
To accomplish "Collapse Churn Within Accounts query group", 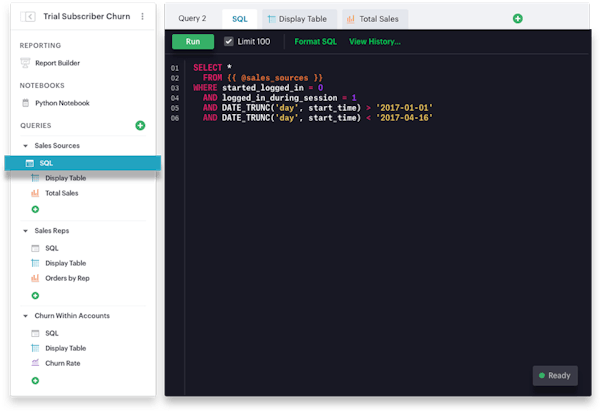I will click(x=25, y=316).
